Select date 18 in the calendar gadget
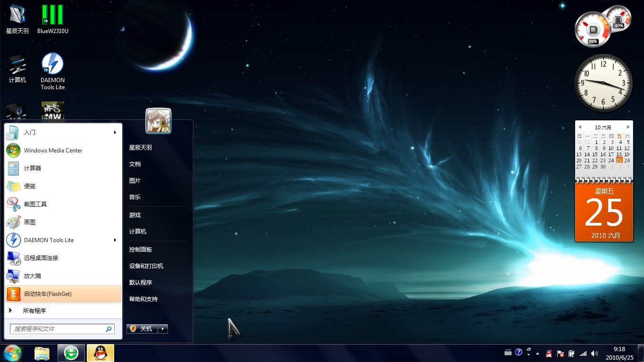Viewport: 644px width, 362px height. click(x=619, y=154)
